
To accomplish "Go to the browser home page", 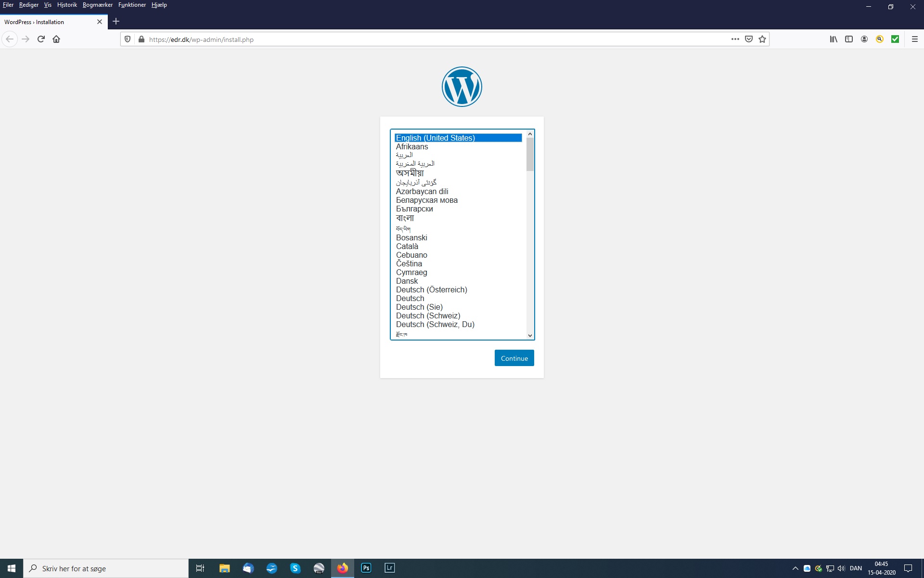I will point(56,39).
